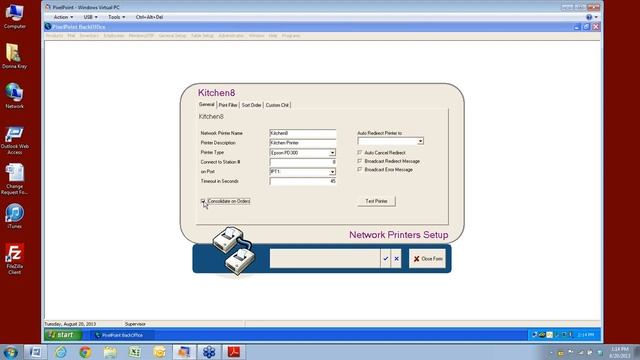The height and width of the screenshot is (360, 640).
Task: Open Google Chrome from the taskbar
Action: pyautogui.click(x=85, y=352)
